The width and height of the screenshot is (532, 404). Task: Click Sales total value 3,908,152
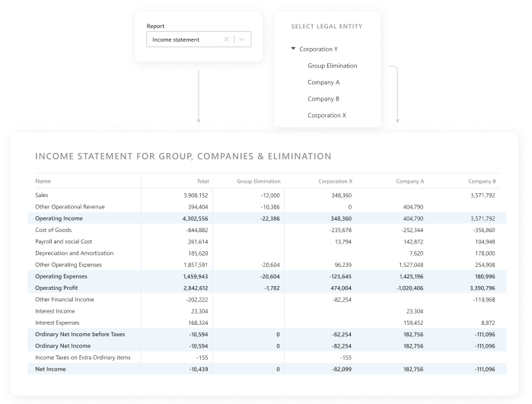coord(196,196)
